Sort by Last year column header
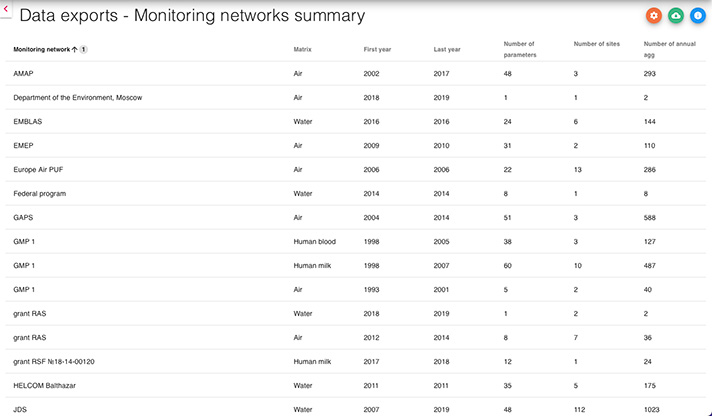The image size is (712, 416). pyautogui.click(x=447, y=50)
